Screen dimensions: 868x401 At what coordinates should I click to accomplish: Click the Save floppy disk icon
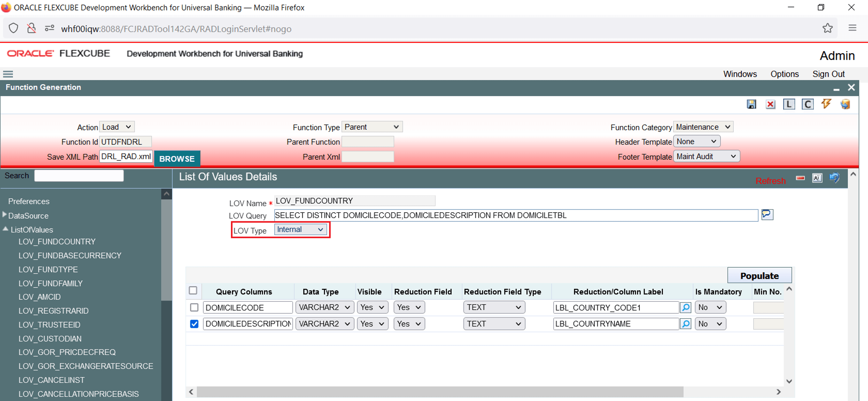click(x=751, y=104)
